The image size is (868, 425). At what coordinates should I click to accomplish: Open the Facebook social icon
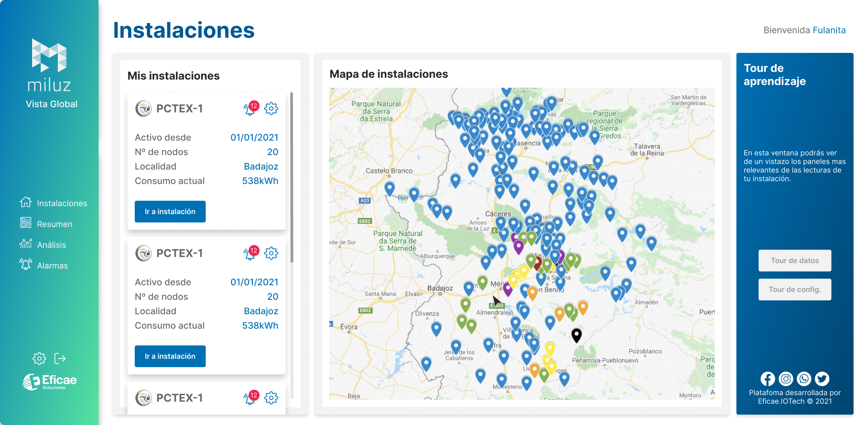tap(768, 379)
